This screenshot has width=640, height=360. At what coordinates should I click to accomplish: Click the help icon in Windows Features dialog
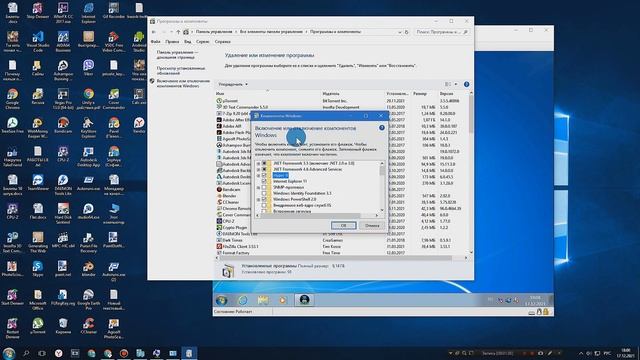[x=382, y=128]
